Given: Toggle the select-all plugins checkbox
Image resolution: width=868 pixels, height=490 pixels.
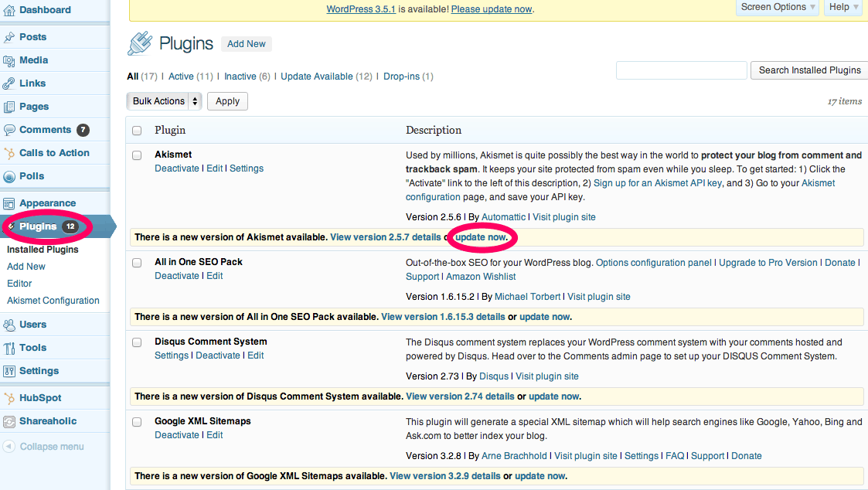Looking at the screenshot, I should point(137,131).
